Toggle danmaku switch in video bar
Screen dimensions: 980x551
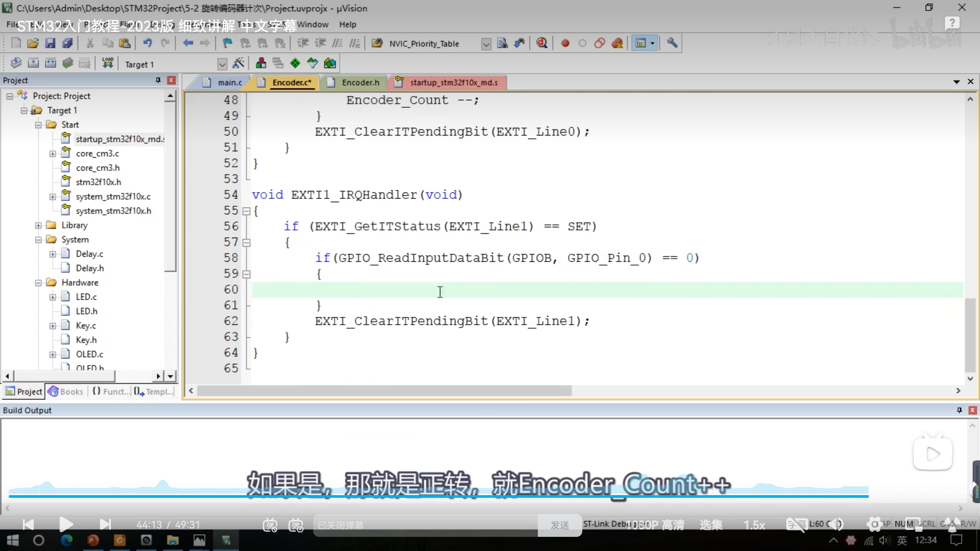pos(270,525)
